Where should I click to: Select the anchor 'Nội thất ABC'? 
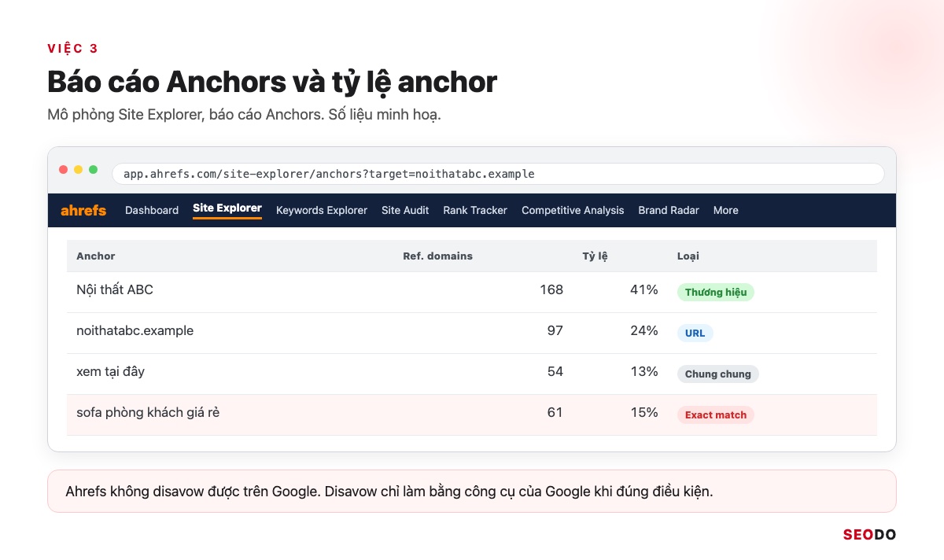point(115,289)
